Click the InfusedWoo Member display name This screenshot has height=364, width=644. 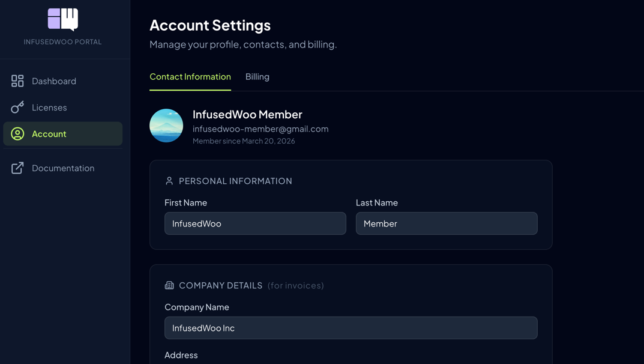(247, 114)
